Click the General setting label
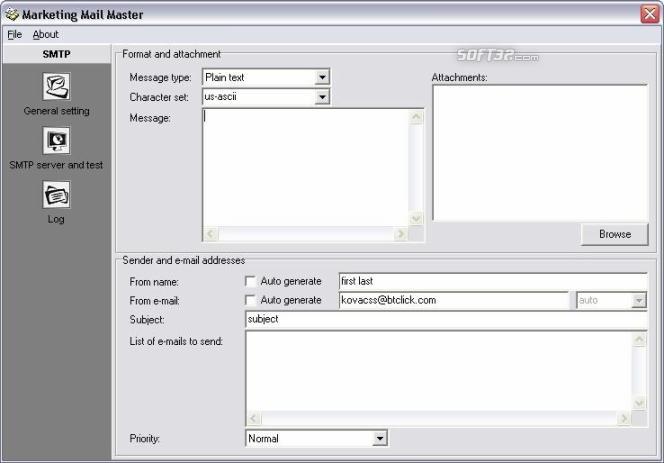664x463 pixels. tap(56, 111)
